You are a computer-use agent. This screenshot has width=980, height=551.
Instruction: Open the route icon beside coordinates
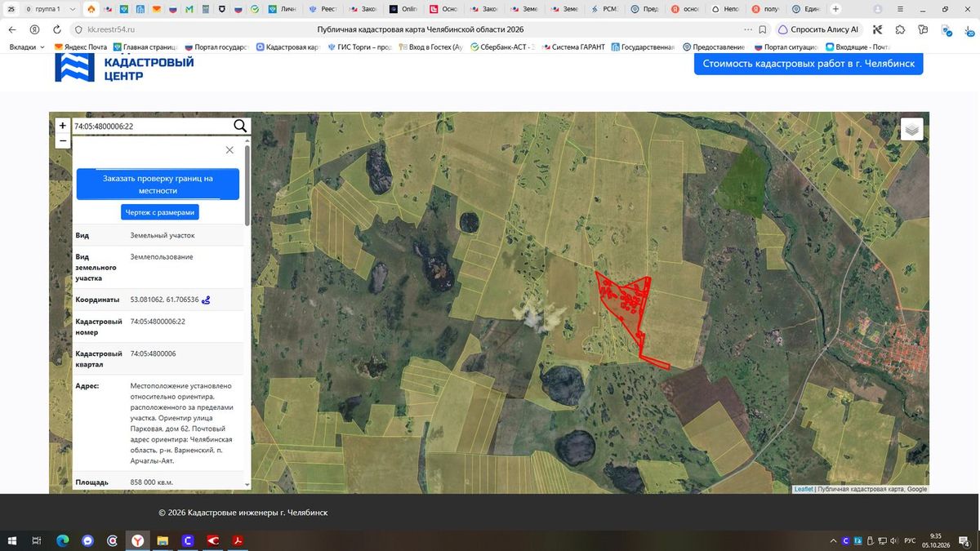206,300
